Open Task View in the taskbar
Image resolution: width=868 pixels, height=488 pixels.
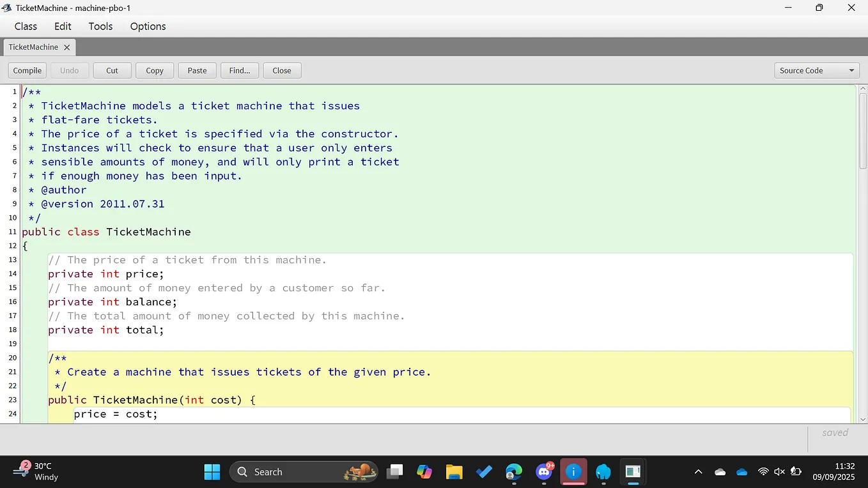394,471
